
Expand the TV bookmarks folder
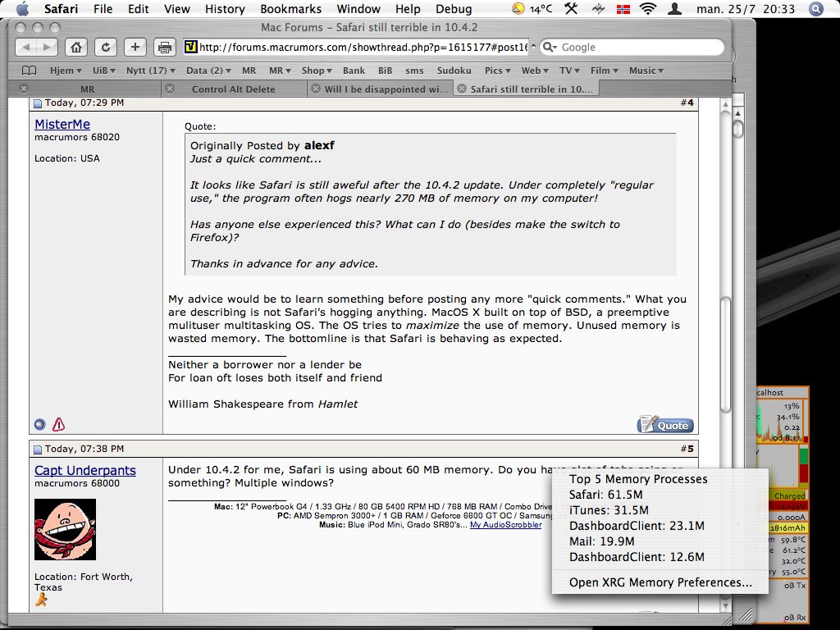(x=569, y=71)
